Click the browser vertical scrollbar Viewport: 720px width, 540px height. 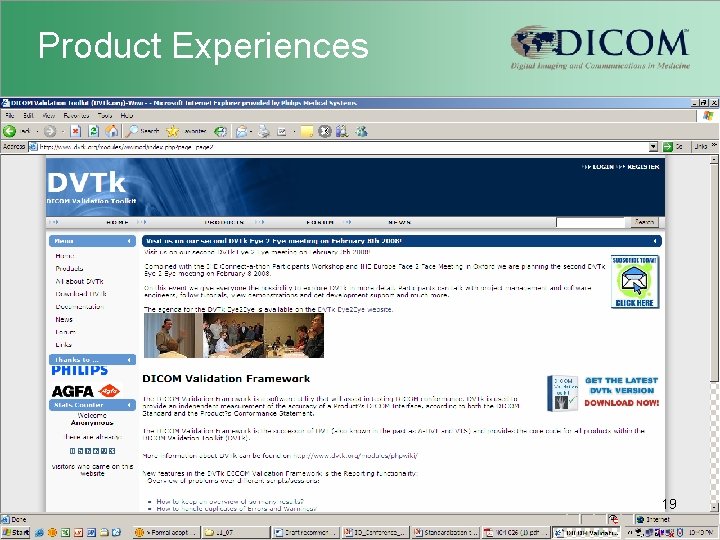(x=714, y=334)
